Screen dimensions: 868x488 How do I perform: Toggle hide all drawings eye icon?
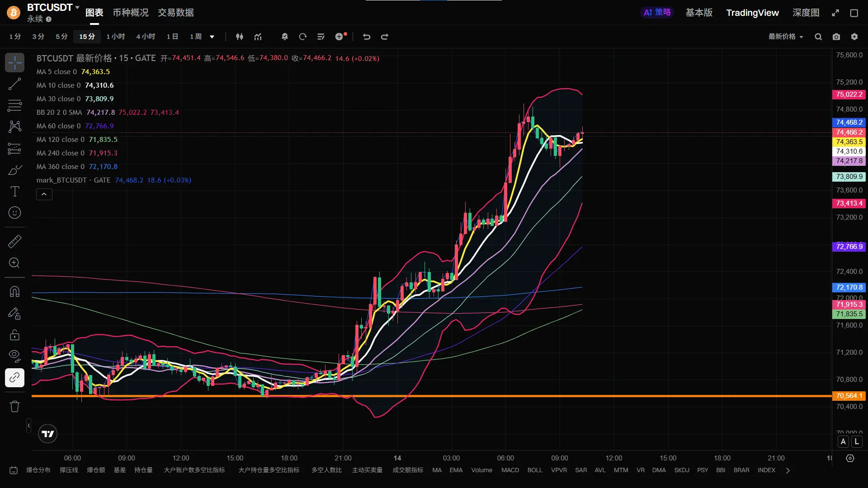pyautogui.click(x=14, y=356)
